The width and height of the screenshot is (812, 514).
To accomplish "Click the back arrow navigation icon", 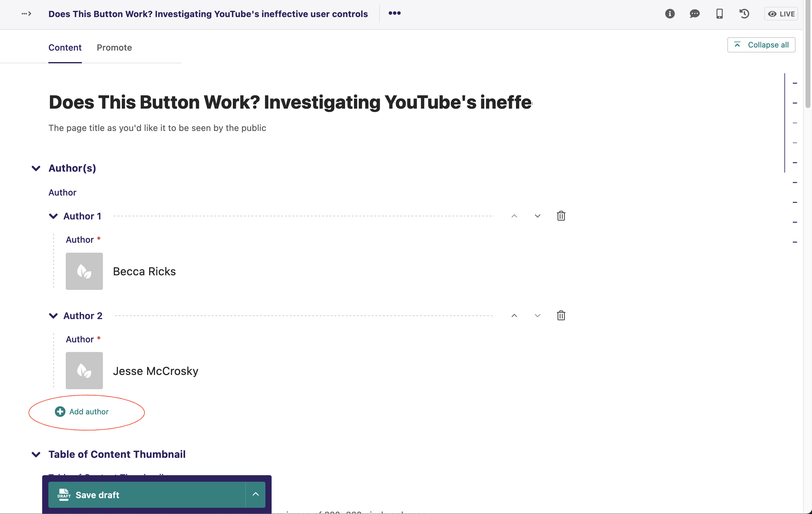I will 26,13.
